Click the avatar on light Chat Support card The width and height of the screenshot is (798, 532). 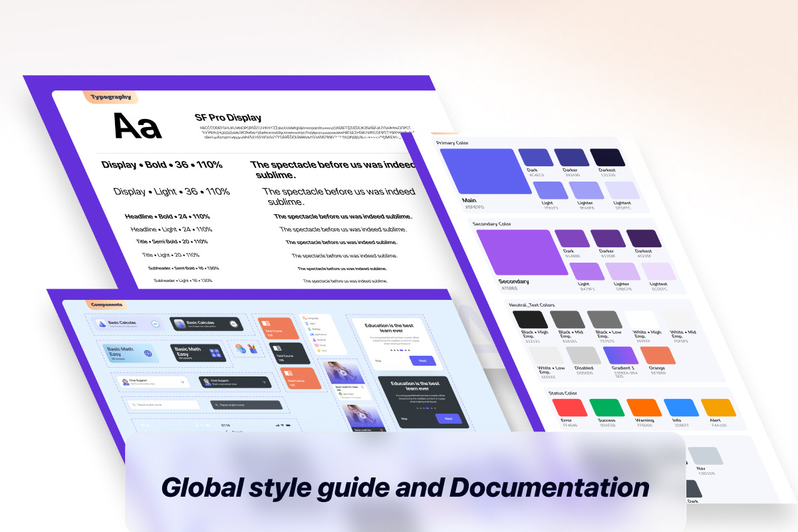[126, 382]
